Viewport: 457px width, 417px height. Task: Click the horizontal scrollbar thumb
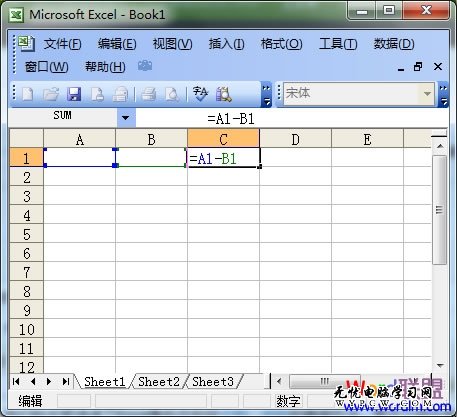pyautogui.click(x=324, y=381)
